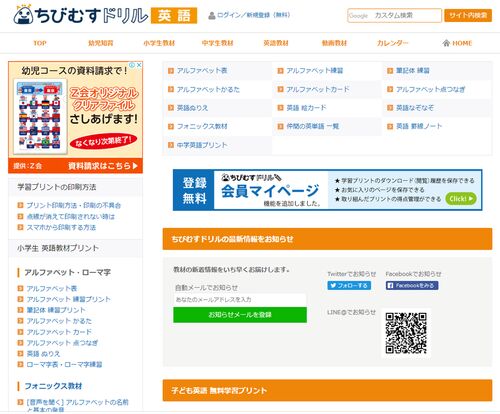500x414 pixels.
Task: Open the 英語教材 menu item
Action: click(x=276, y=43)
